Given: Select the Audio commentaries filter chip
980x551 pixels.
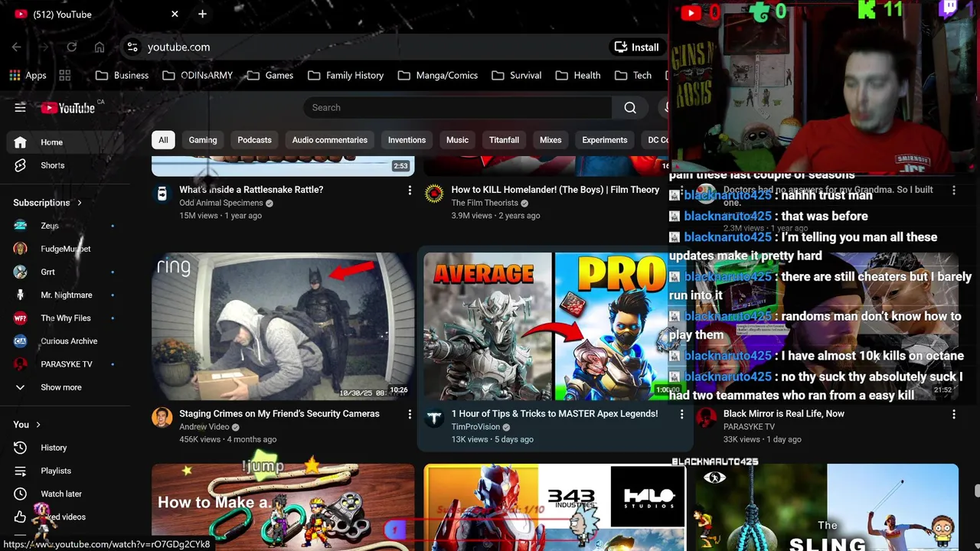Looking at the screenshot, I should [x=330, y=140].
